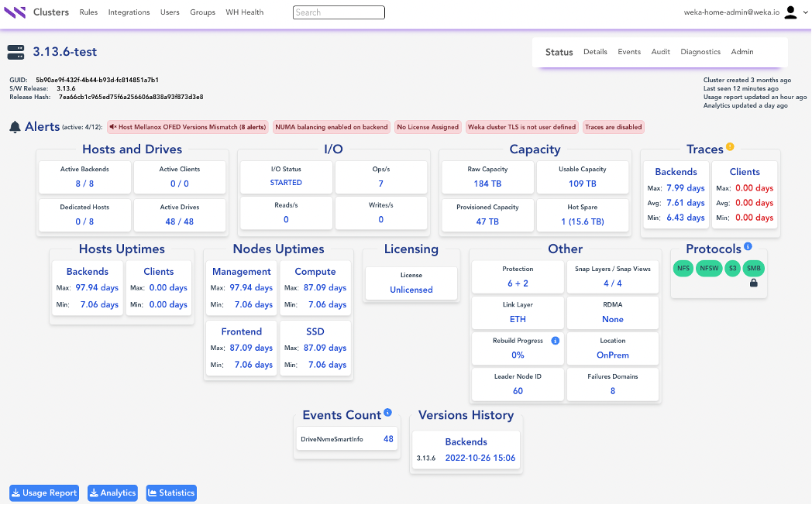This screenshot has height=508, width=812.
Task: Open the Statistics button
Action: 170,493
